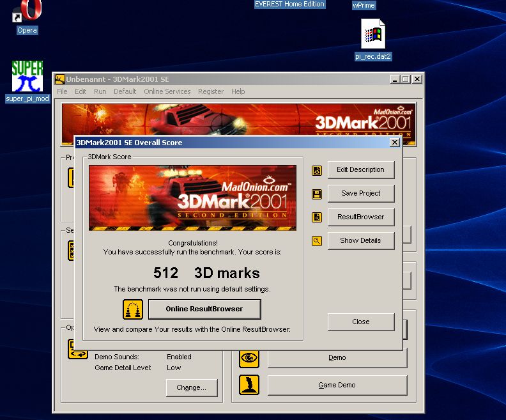Image resolution: width=506 pixels, height=420 pixels.
Task: Click the Online ResultBrowser button
Action: (x=204, y=309)
